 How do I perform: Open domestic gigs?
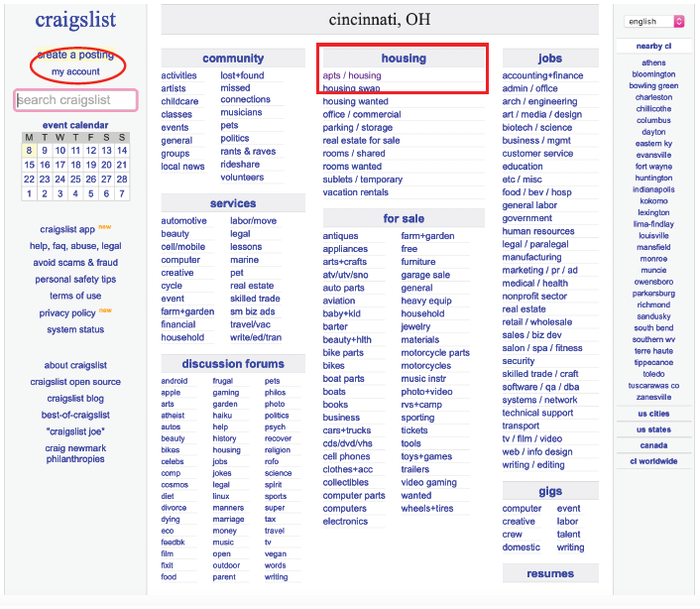(521, 548)
